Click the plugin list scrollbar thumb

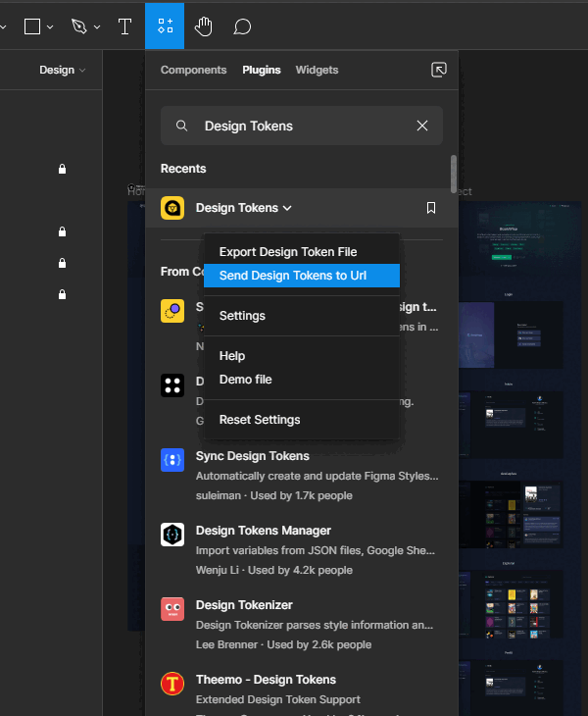pyautogui.click(x=454, y=174)
